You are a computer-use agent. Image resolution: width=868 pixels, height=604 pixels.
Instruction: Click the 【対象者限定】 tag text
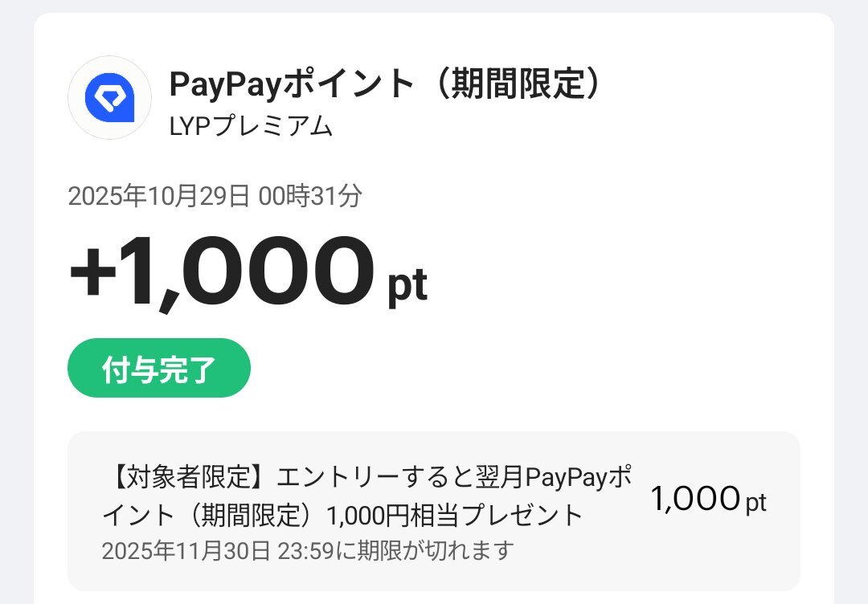[x=186, y=477]
